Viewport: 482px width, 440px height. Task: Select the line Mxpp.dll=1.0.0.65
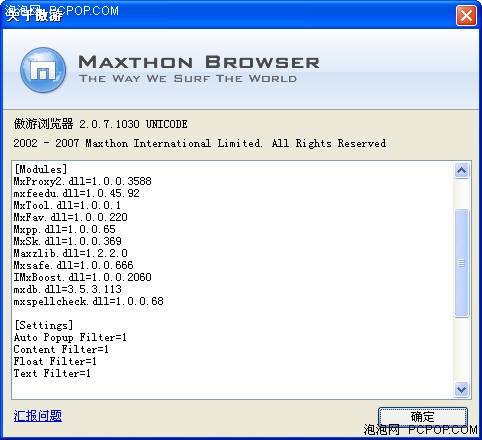(65, 229)
